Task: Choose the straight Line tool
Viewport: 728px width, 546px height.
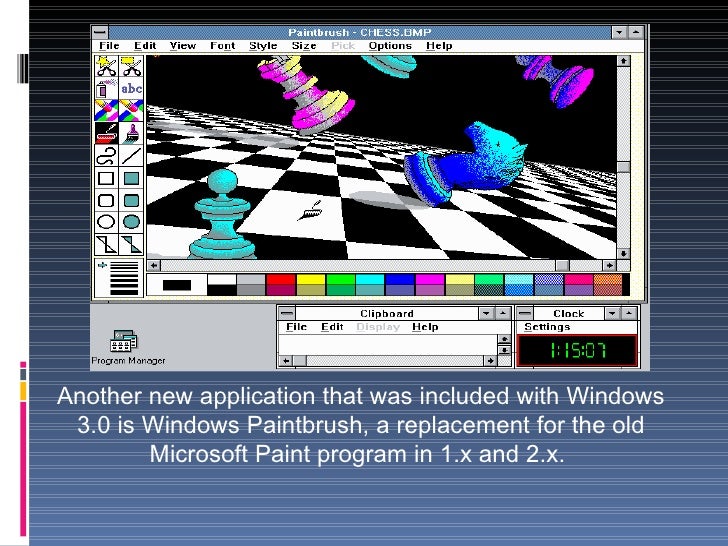Action: (131, 155)
